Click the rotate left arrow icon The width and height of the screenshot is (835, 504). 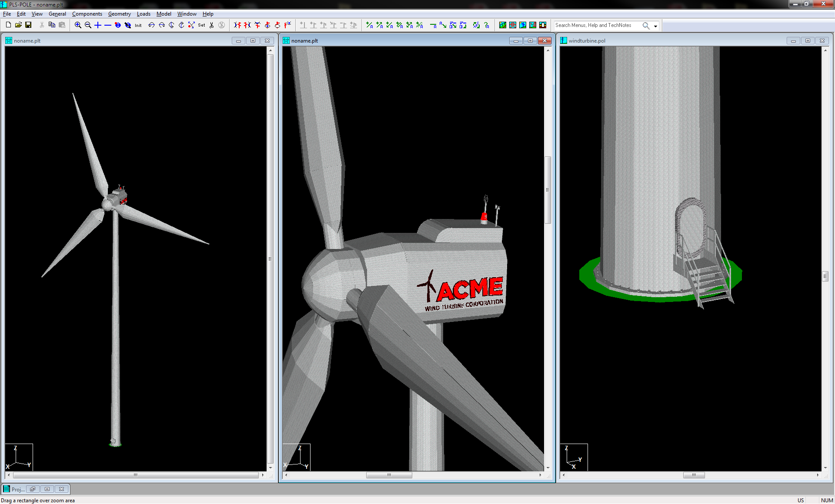[151, 25]
